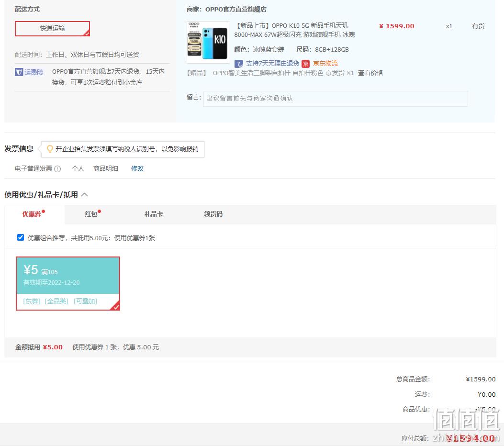Open 京东物流 link
The width and height of the screenshot is (504, 446).
[325, 63]
